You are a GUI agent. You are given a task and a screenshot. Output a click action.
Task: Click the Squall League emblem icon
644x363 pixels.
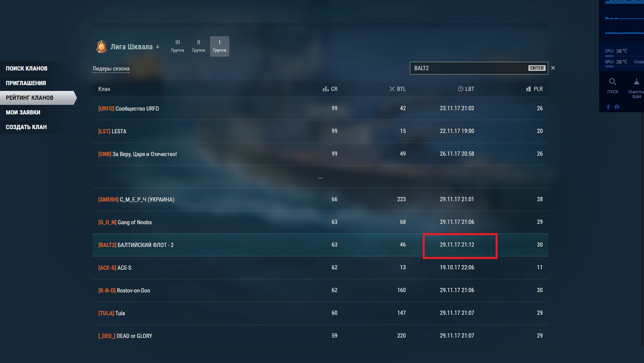(101, 47)
